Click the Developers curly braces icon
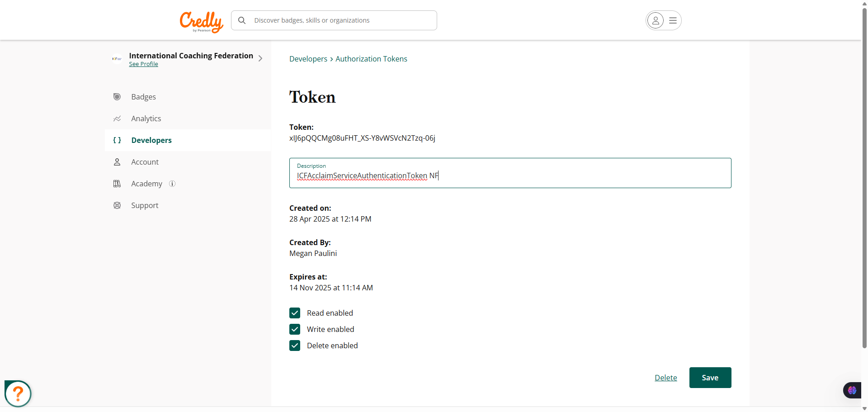The width and height of the screenshot is (868, 412). (117, 140)
